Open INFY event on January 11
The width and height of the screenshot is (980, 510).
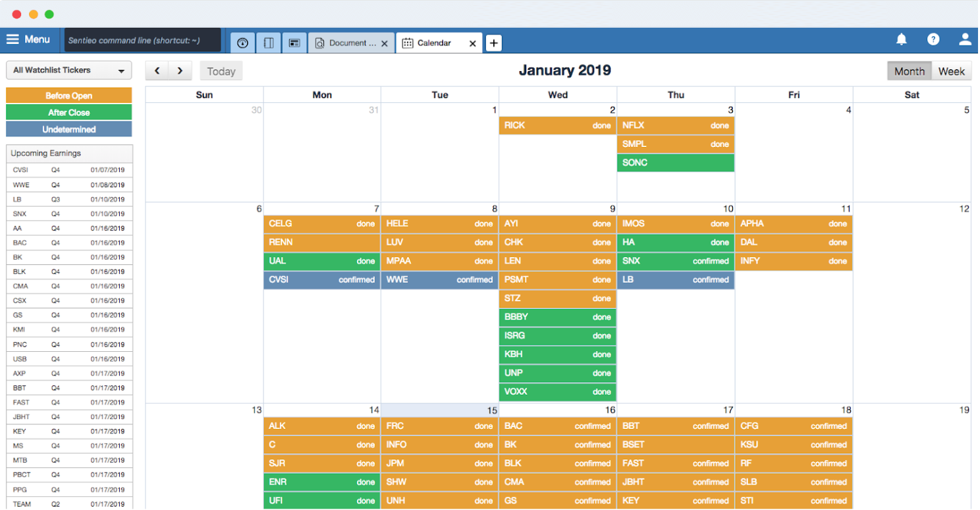(x=794, y=261)
